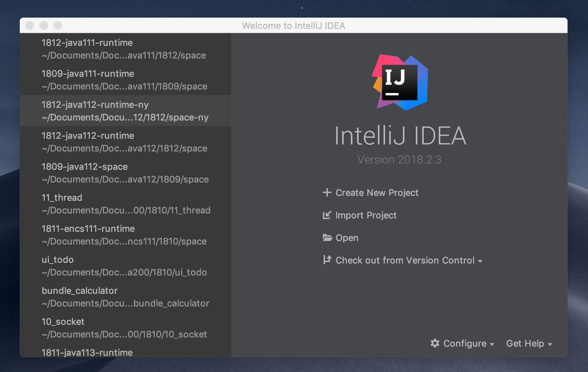Click the IntelliJ IDEA logo

(x=400, y=82)
